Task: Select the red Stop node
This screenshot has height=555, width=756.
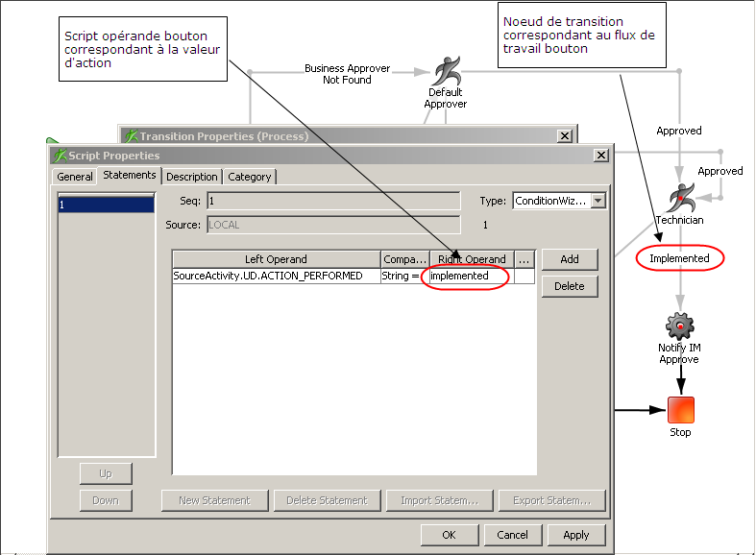Action: pyautogui.click(x=681, y=410)
